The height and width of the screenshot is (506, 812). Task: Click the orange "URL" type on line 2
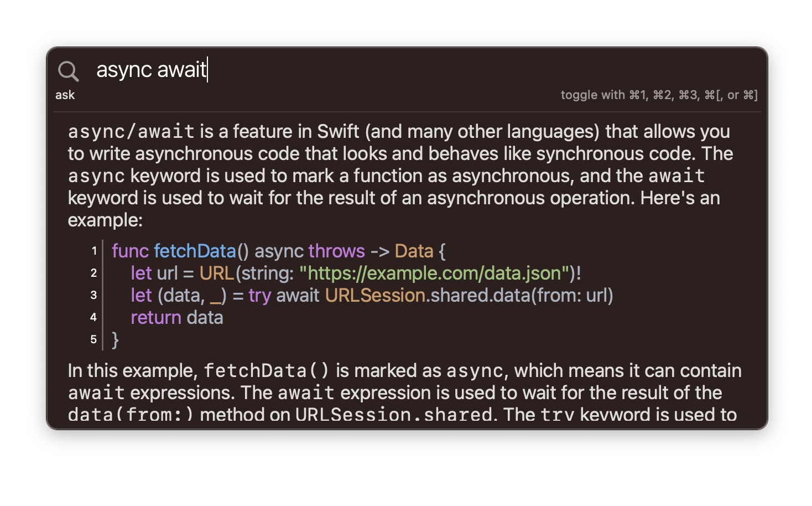217,273
